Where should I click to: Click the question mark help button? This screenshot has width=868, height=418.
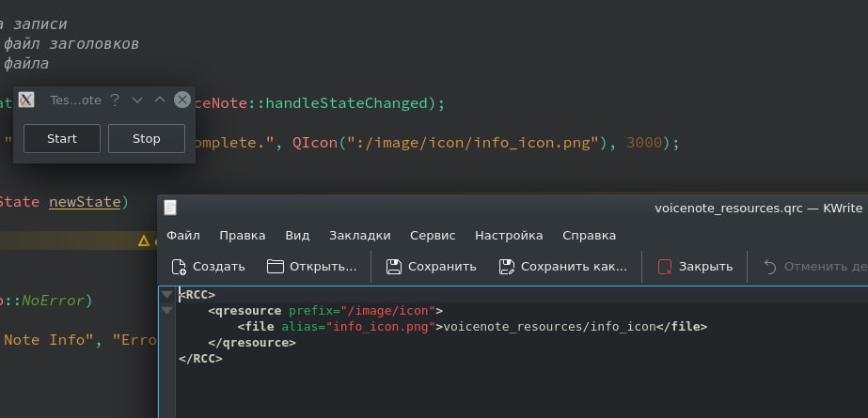click(115, 101)
